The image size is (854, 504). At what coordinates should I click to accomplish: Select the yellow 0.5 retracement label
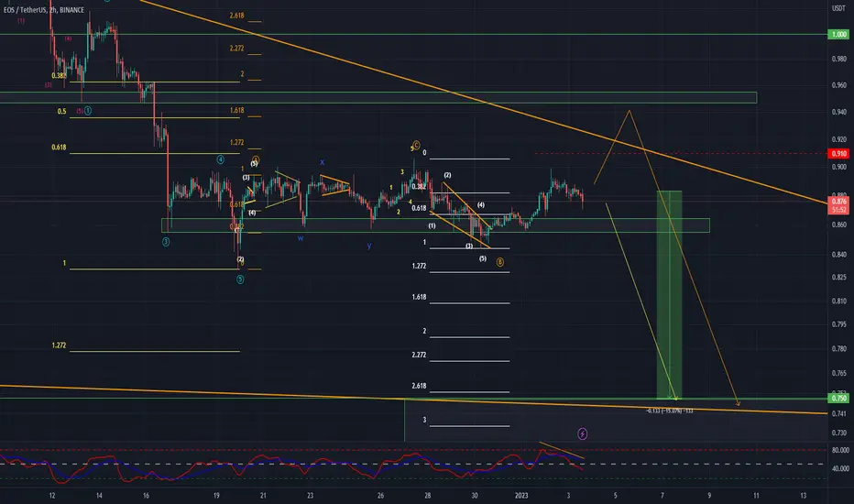[61, 111]
